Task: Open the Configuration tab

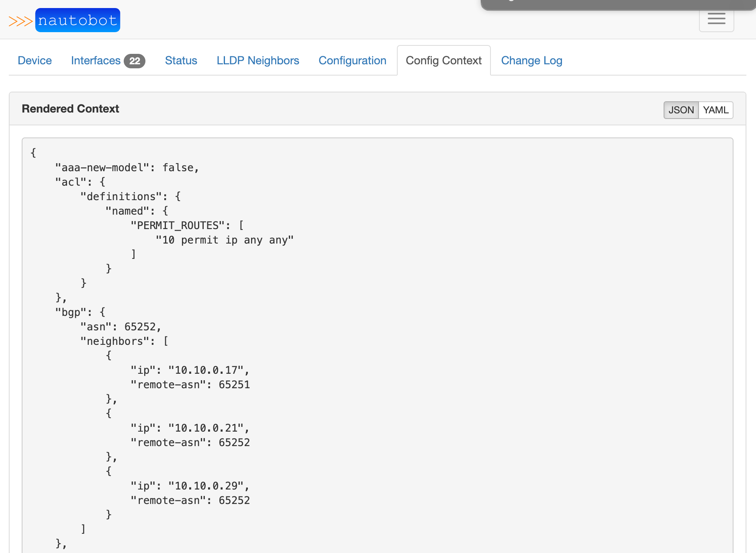Action: tap(352, 60)
